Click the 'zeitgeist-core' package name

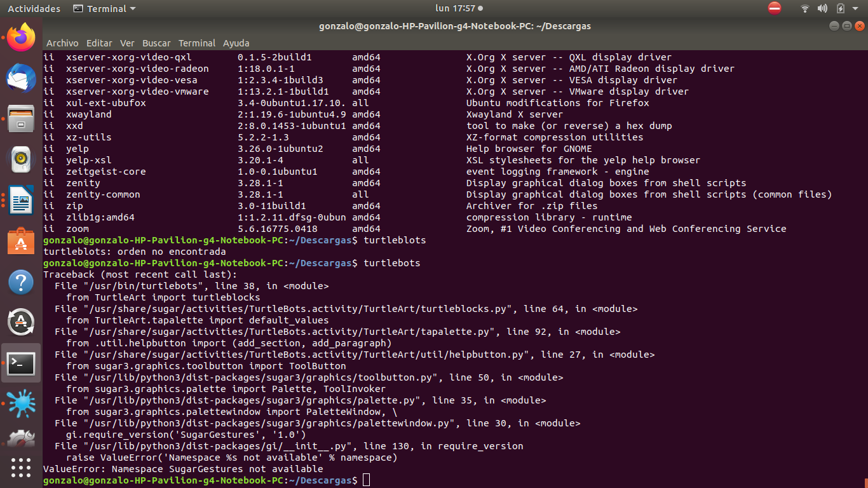tap(105, 172)
